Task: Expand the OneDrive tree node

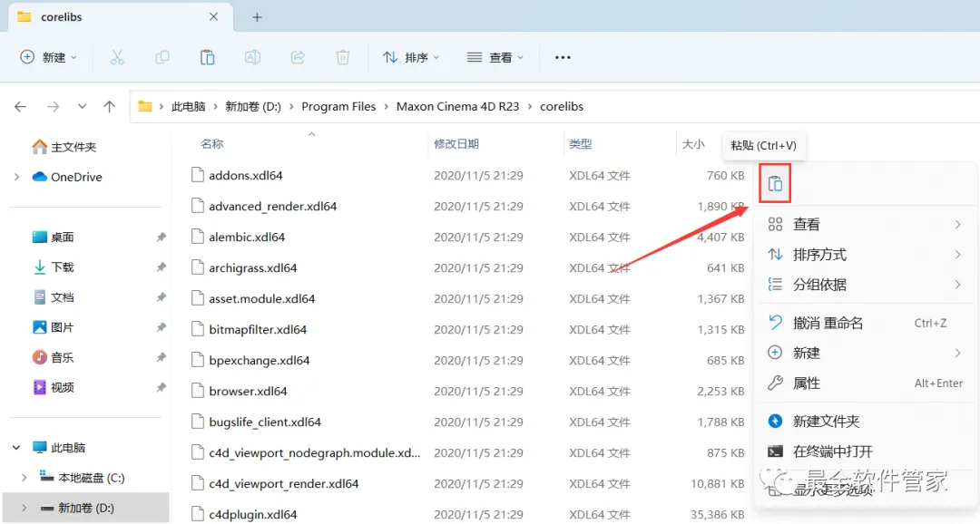Action: [x=17, y=178]
